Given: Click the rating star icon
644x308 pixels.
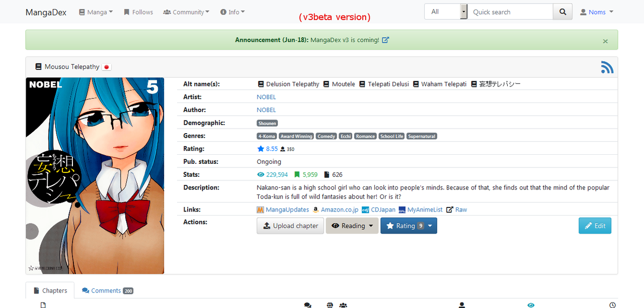Looking at the screenshot, I should tap(261, 149).
